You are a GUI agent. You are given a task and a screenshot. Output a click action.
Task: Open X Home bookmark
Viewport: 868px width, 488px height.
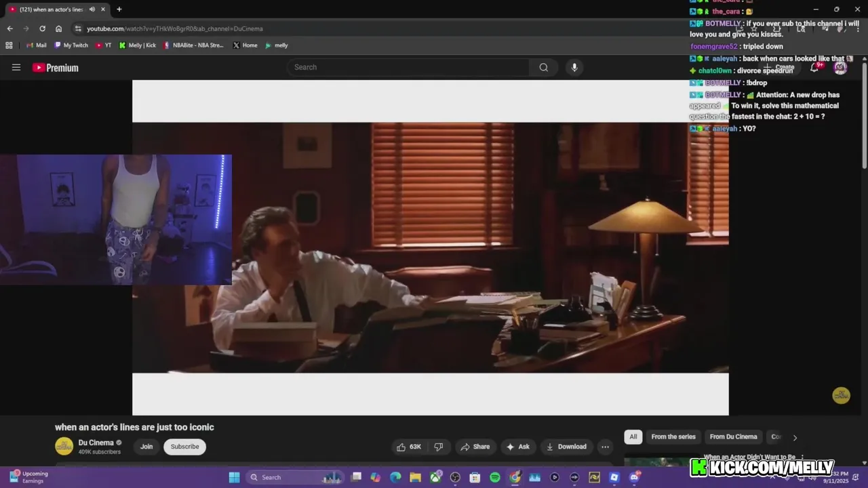pos(245,45)
